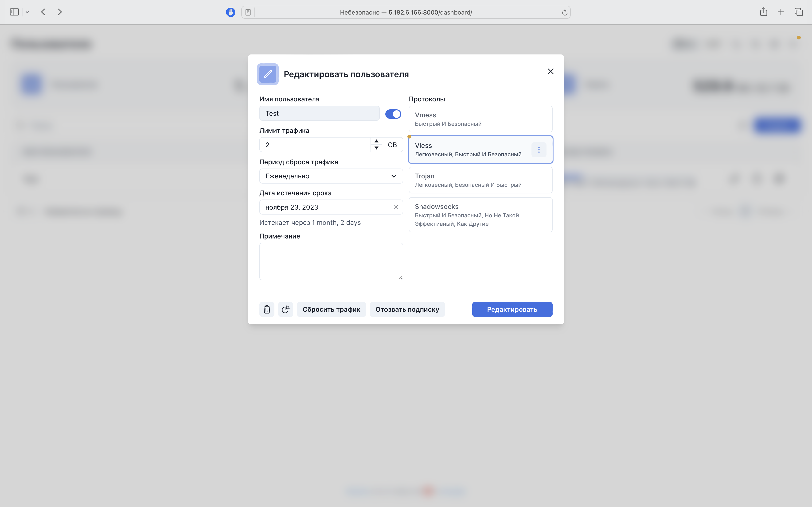Decrease the traffic limit with down arrow
812x507 pixels.
tap(376, 148)
